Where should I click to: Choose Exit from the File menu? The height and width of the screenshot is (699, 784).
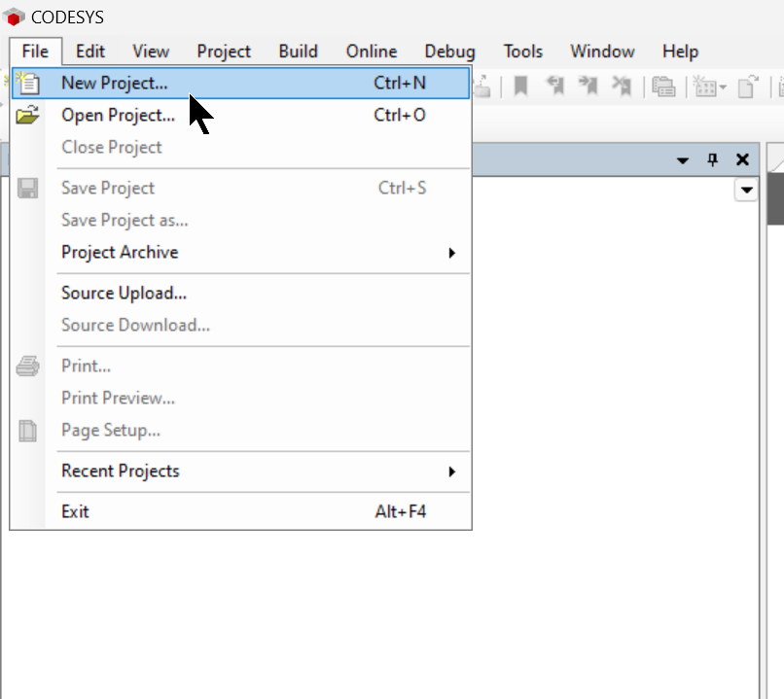[241, 511]
